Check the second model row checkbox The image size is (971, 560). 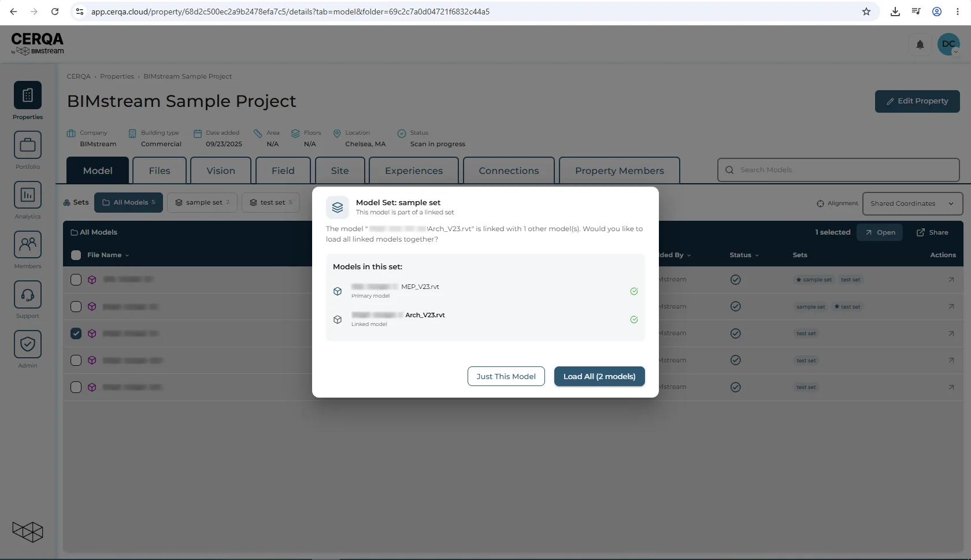pos(76,307)
